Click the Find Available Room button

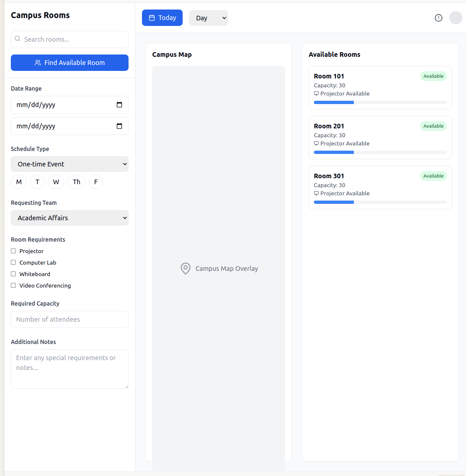pos(70,63)
